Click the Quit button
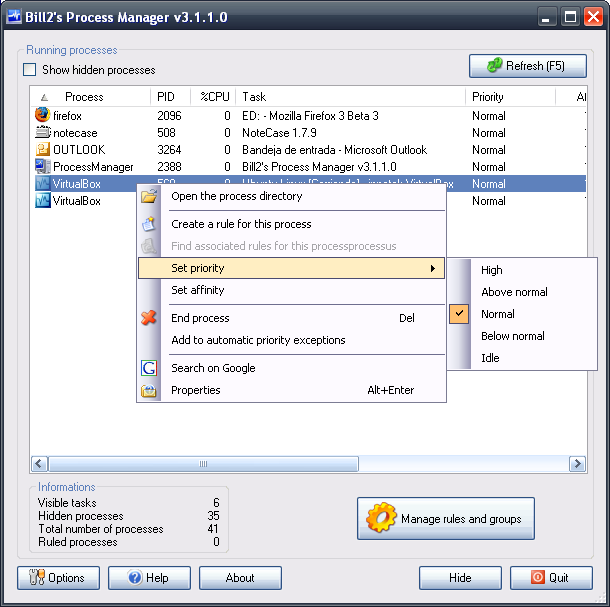The height and width of the screenshot is (607, 610). click(551, 578)
